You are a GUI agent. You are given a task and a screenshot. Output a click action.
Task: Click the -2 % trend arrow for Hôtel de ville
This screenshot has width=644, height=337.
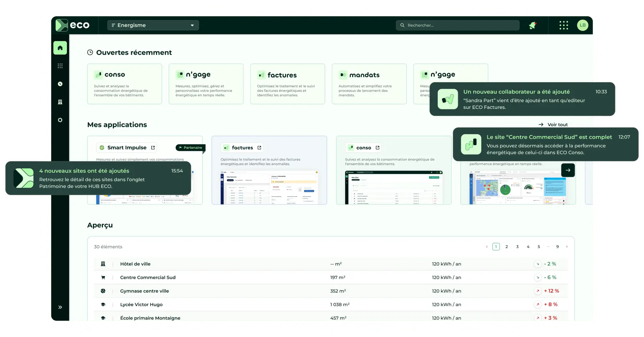[x=538, y=264]
